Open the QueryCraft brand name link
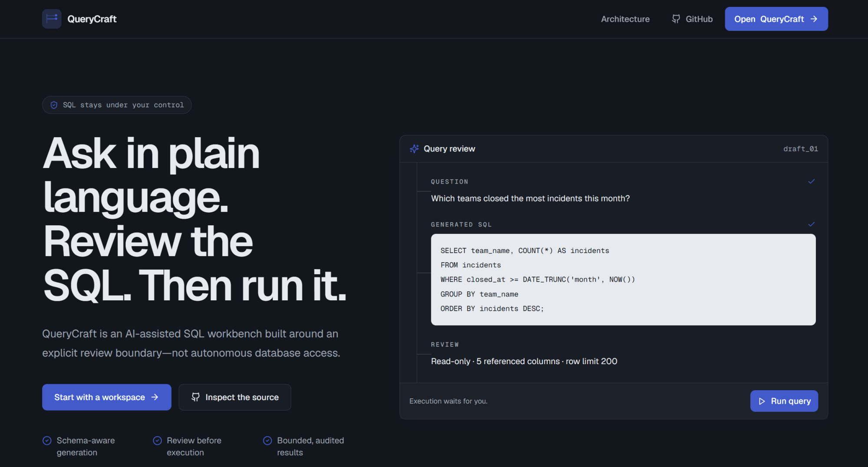The image size is (868, 467). click(x=92, y=19)
